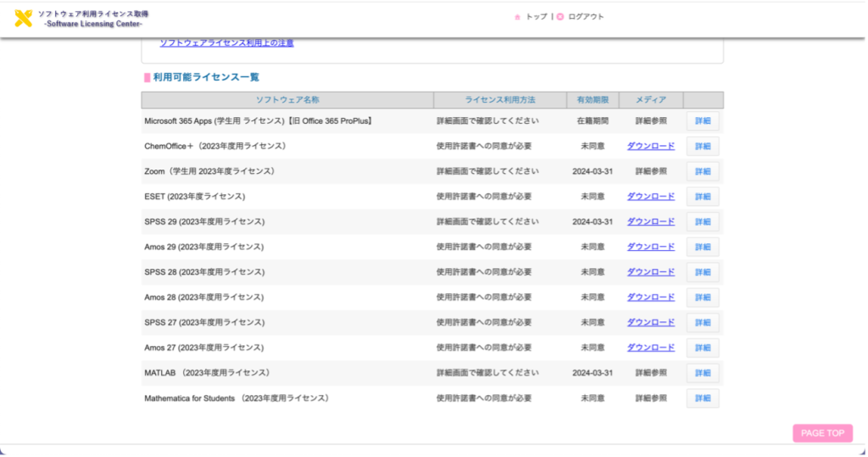Screen dimensions: 868x457
Task: Click the ソフトウェア名称 column header
Action: 287,100
